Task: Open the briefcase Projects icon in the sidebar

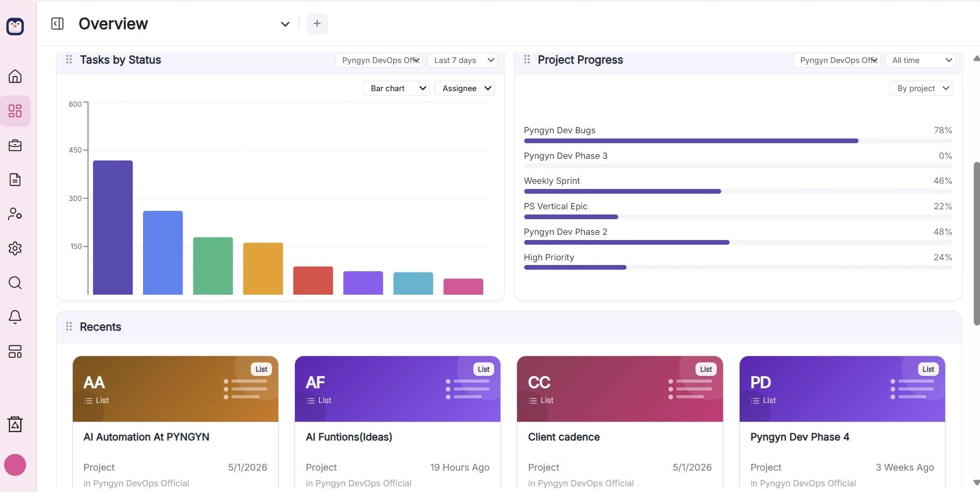Action: [15, 145]
